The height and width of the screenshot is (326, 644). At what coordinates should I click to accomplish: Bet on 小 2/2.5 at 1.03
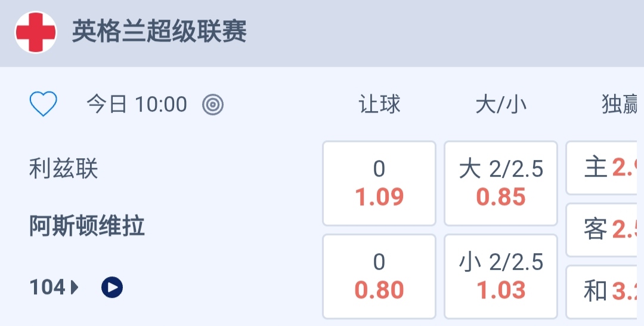tap(501, 276)
